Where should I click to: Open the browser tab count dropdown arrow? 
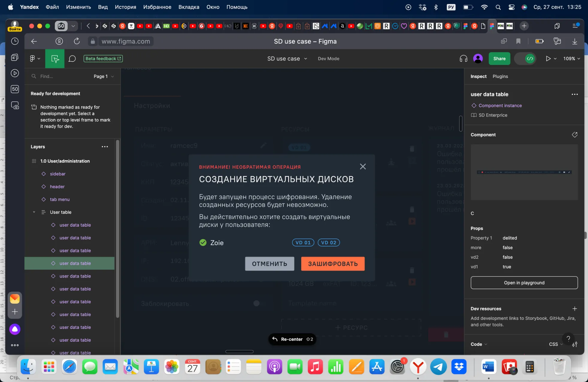coord(73,26)
